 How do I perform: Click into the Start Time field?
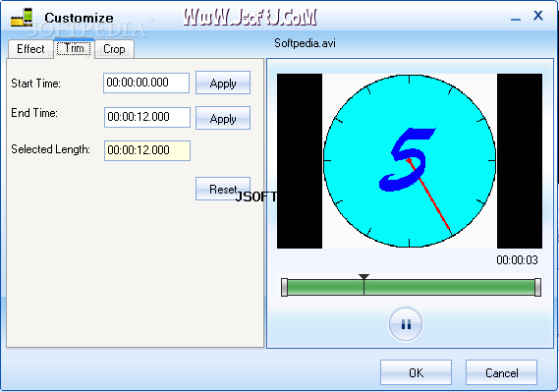point(146,83)
